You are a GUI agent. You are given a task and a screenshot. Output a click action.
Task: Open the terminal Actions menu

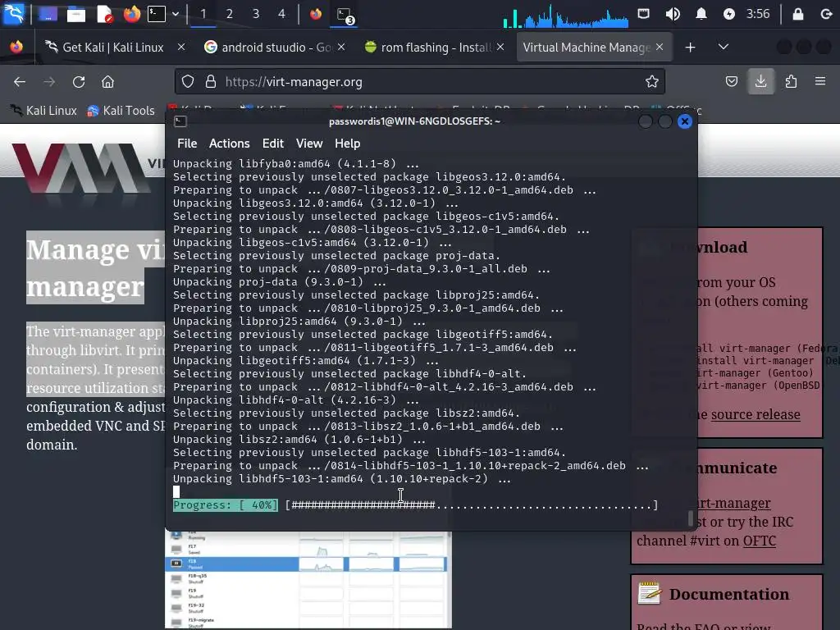[x=230, y=144]
